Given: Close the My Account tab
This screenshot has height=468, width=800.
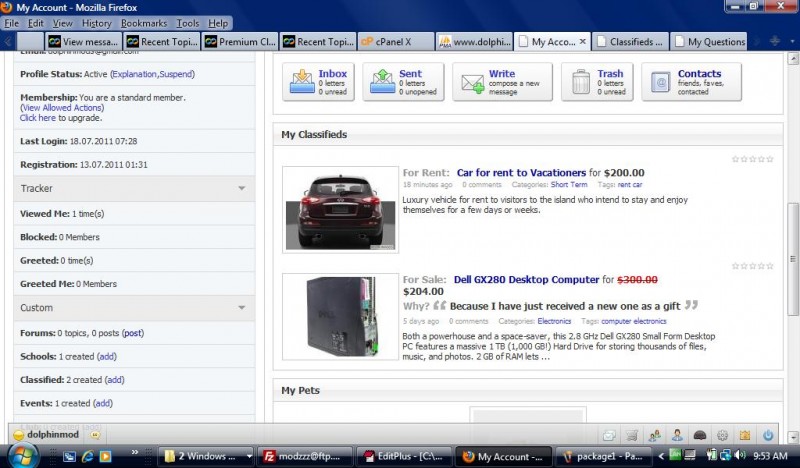Looking at the screenshot, I should coord(583,41).
